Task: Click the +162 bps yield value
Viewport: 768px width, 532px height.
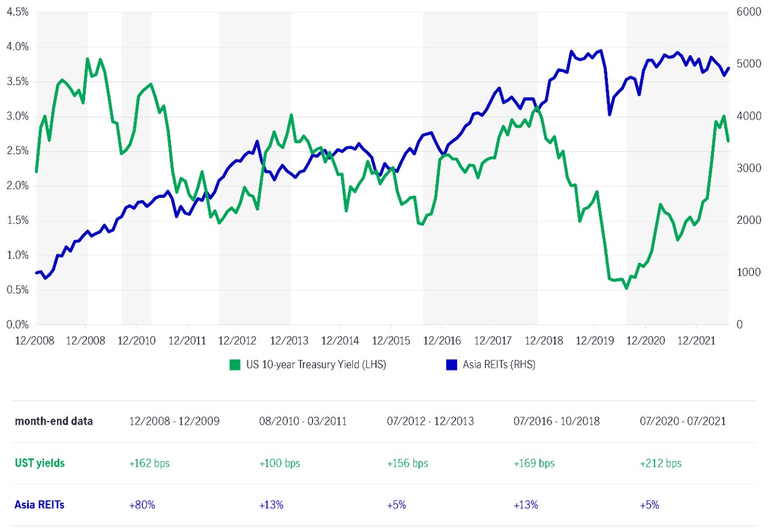Action: [x=149, y=463]
